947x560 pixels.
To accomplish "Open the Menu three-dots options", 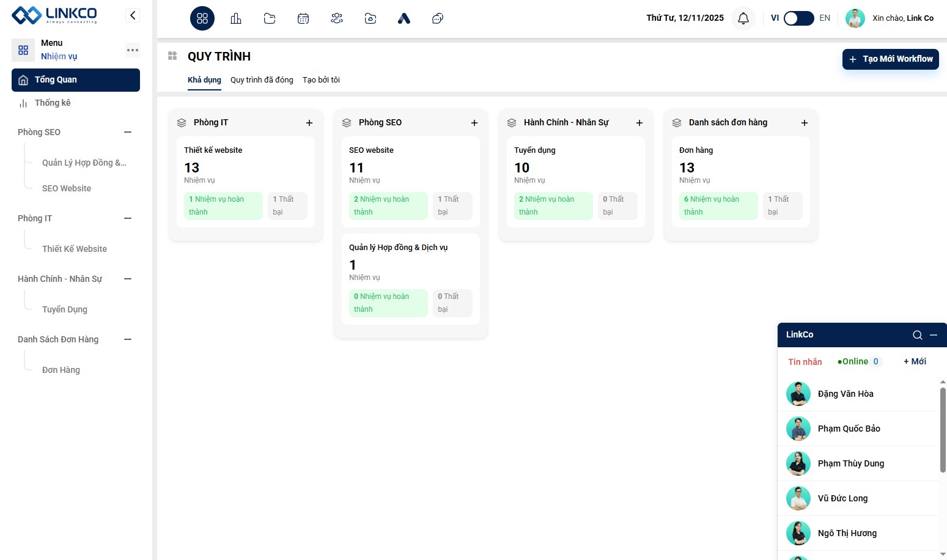I will 133,50.
